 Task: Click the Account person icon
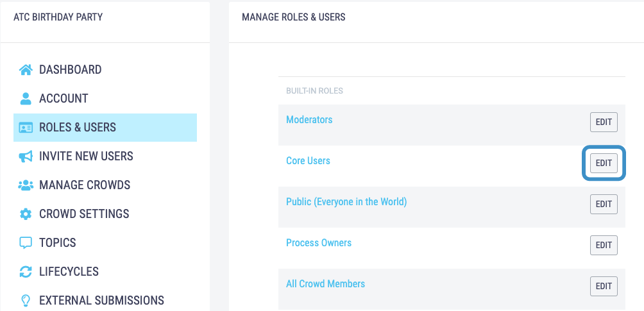pyautogui.click(x=26, y=99)
